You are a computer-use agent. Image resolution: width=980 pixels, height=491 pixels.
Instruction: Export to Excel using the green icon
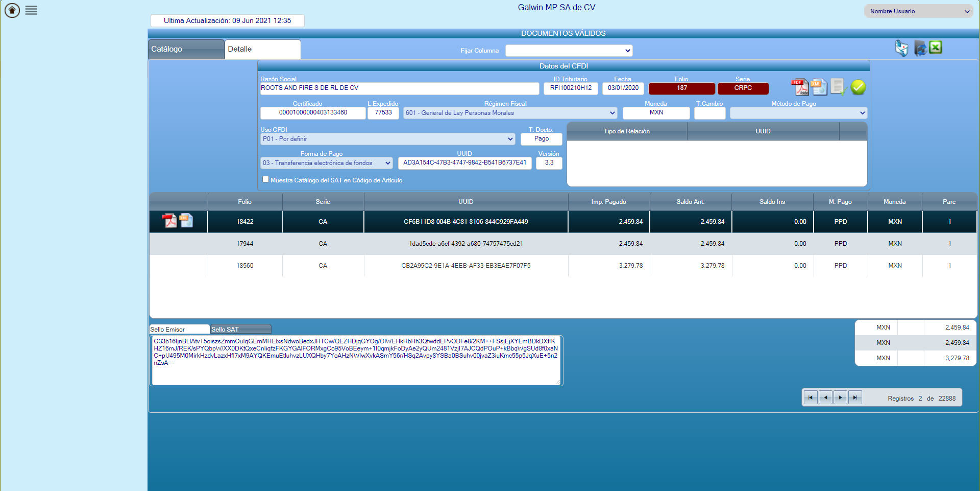(x=936, y=48)
